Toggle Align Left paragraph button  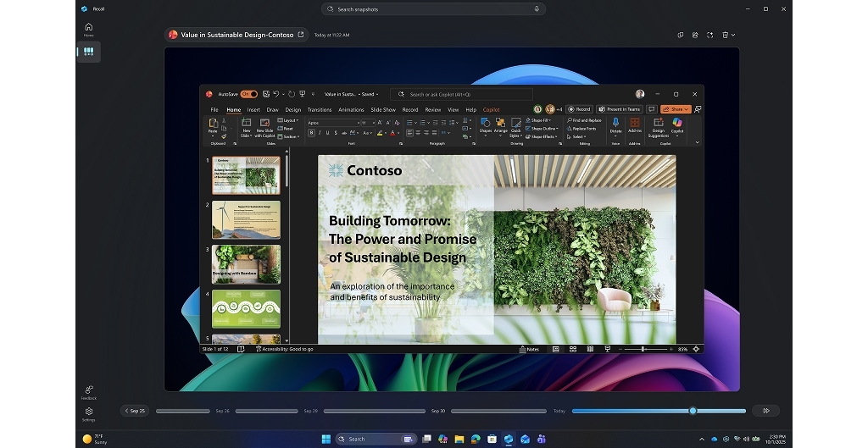pyautogui.click(x=409, y=133)
